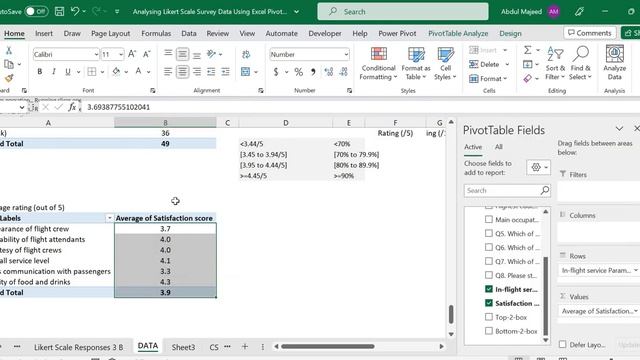This screenshot has height=360, width=640.
Task: Switch to the Formulas tab
Action: point(156,33)
